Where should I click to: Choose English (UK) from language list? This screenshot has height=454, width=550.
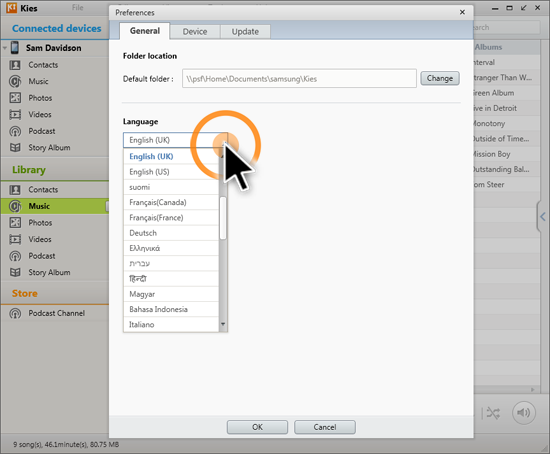coord(171,156)
